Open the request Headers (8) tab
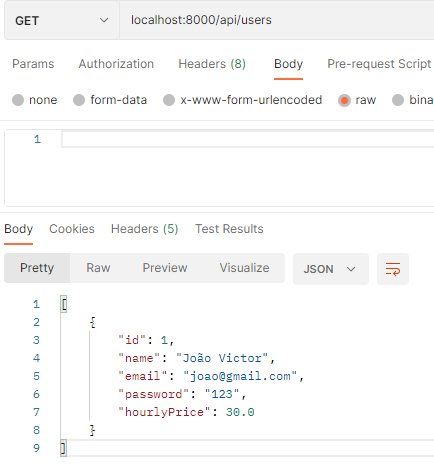This screenshot has height=467, width=434. coord(212,64)
